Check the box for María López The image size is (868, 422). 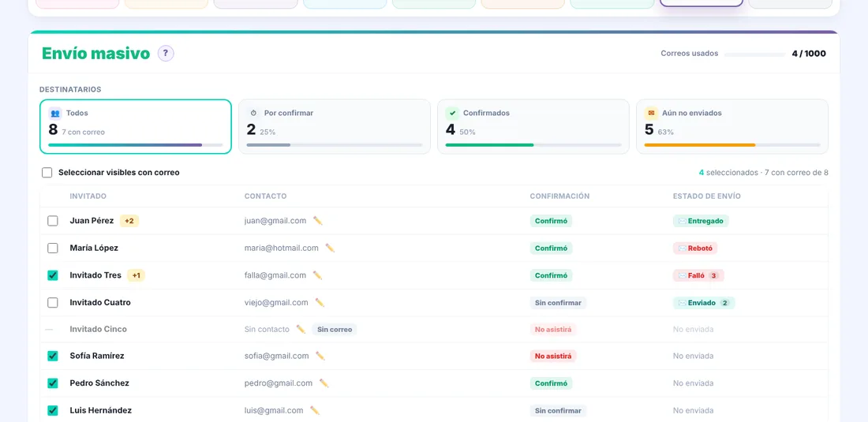click(x=53, y=248)
